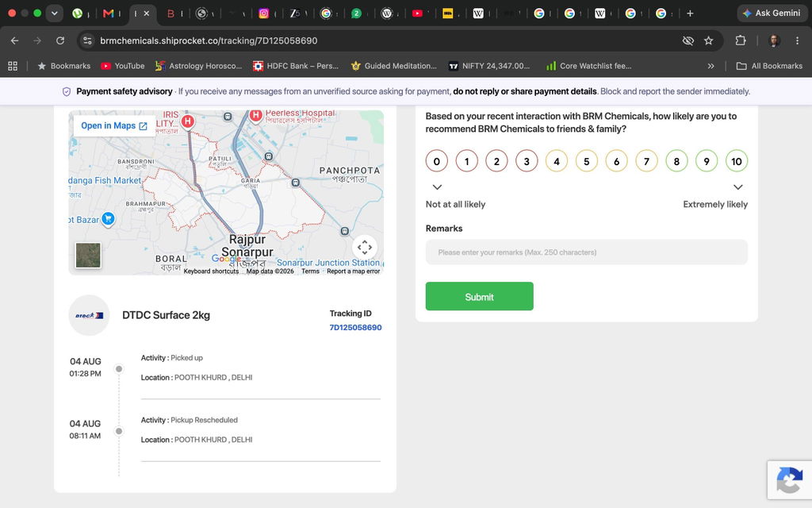Select rating 10 for recommendation
This screenshot has width=812, height=508.
point(737,161)
